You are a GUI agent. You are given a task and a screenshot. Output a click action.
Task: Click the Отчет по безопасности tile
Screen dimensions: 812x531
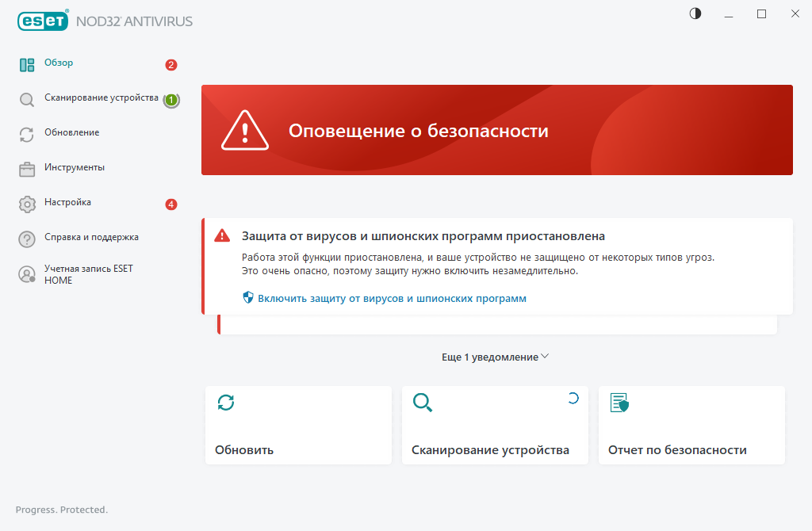tap(691, 425)
